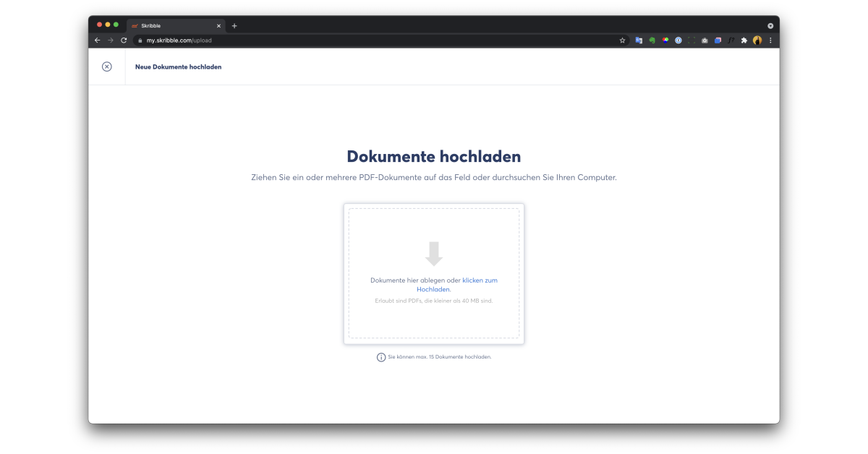Reload the Skribble page
The width and height of the screenshot is (868, 454).
tap(124, 40)
